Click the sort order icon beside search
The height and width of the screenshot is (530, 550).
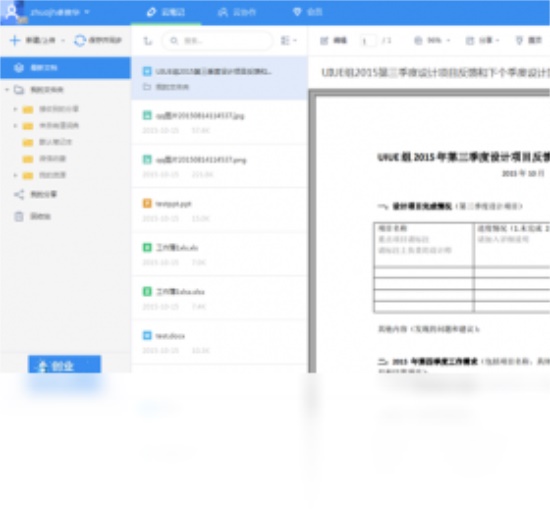click(148, 41)
